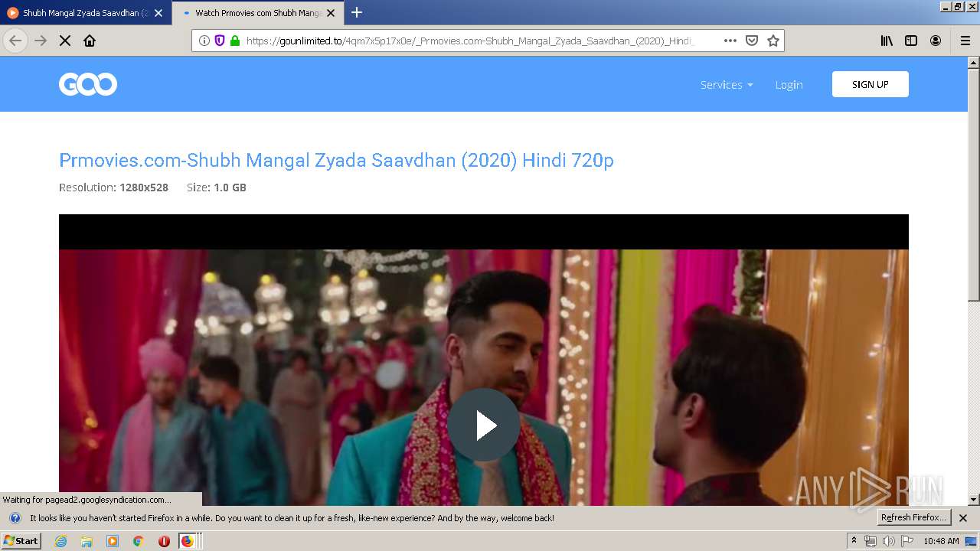
Task: Open network icon in system tray
Action: tap(871, 541)
